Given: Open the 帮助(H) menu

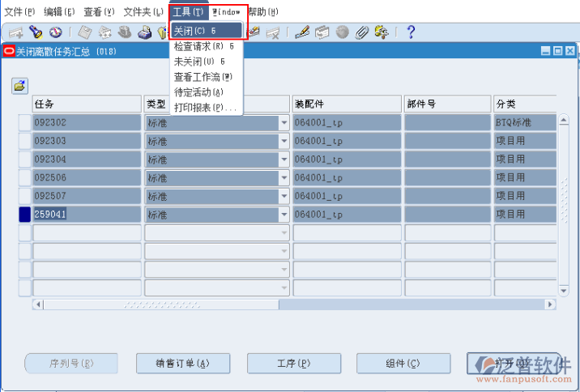Looking at the screenshot, I should (263, 12).
